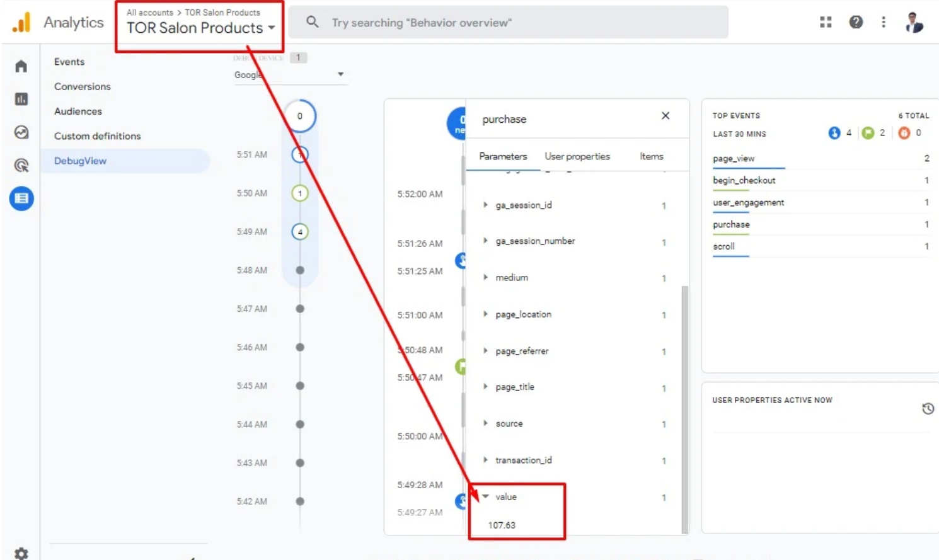Expand the page_title parameter
Screen dimensions: 939x560
(485, 387)
